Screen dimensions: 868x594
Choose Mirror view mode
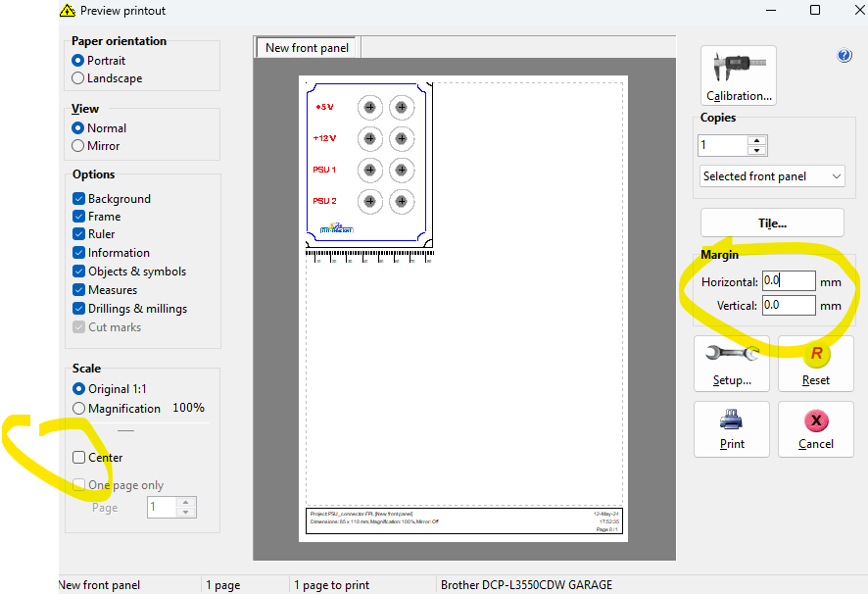96,146
